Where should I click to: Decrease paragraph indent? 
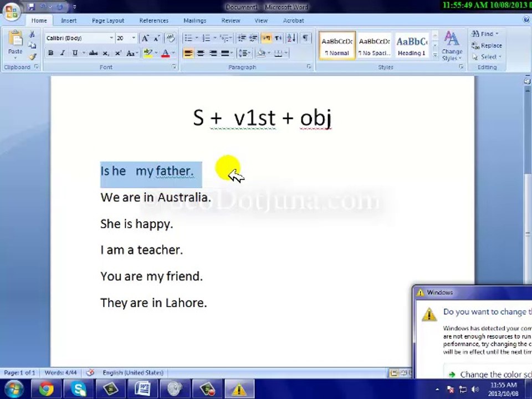pyautogui.click(x=242, y=38)
